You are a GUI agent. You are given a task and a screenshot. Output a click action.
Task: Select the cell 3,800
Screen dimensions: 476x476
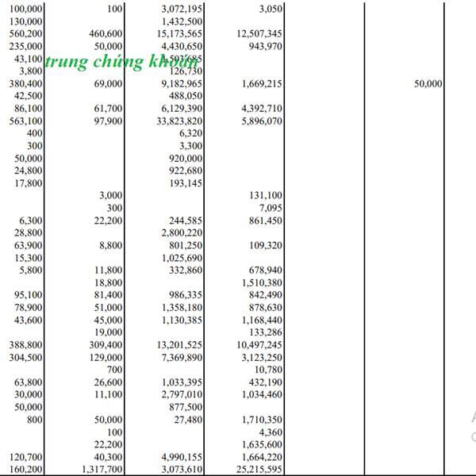tap(31, 71)
